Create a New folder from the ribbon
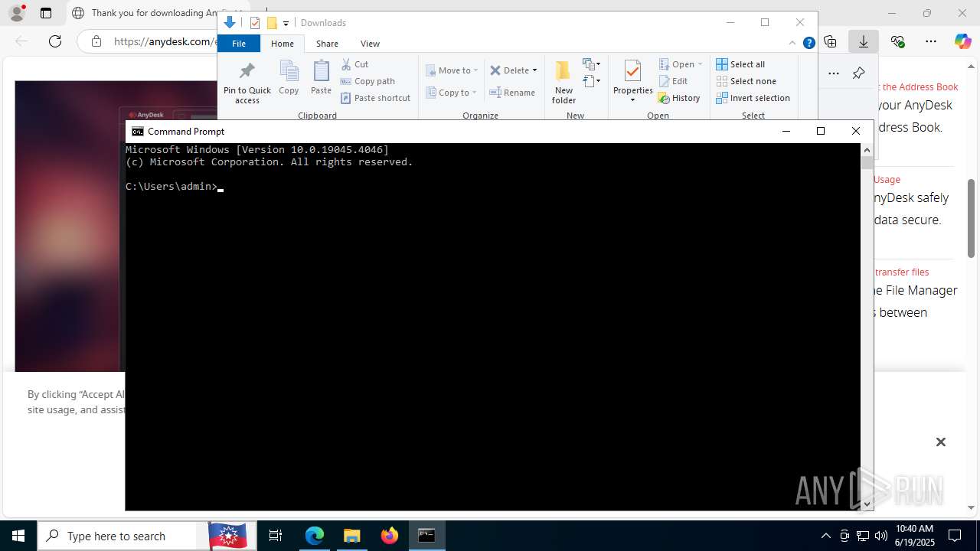This screenshot has width=980, height=551. (563, 82)
